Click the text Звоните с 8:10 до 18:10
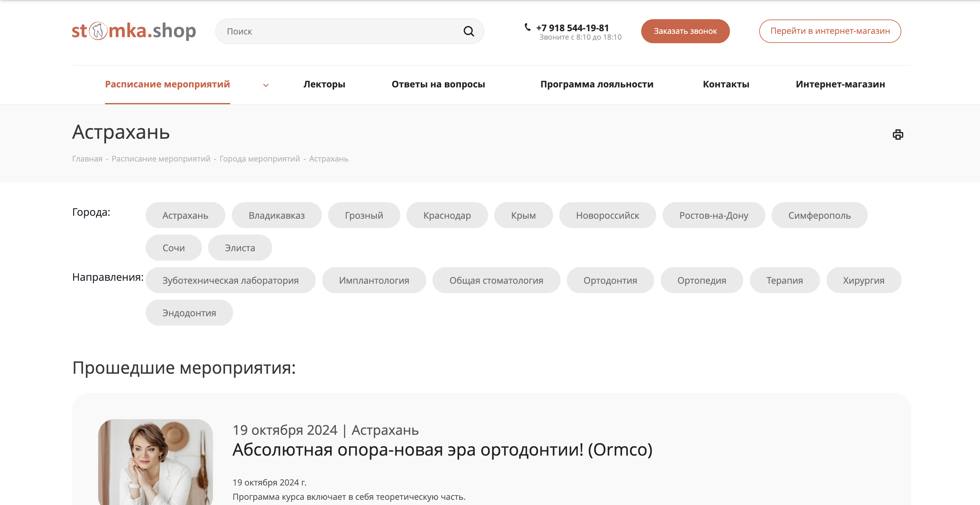Viewport: 980px width, 505px height. click(580, 37)
